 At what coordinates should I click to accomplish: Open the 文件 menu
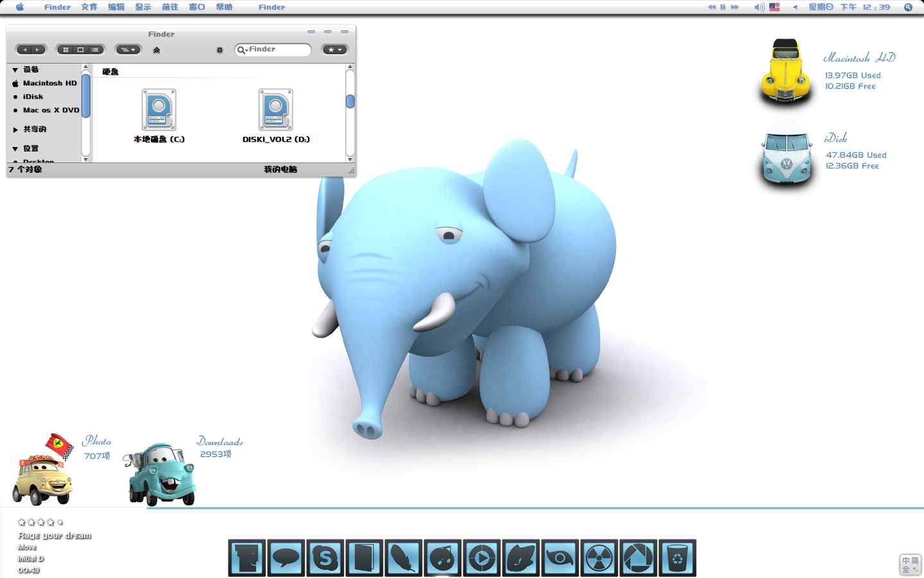point(89,7)
